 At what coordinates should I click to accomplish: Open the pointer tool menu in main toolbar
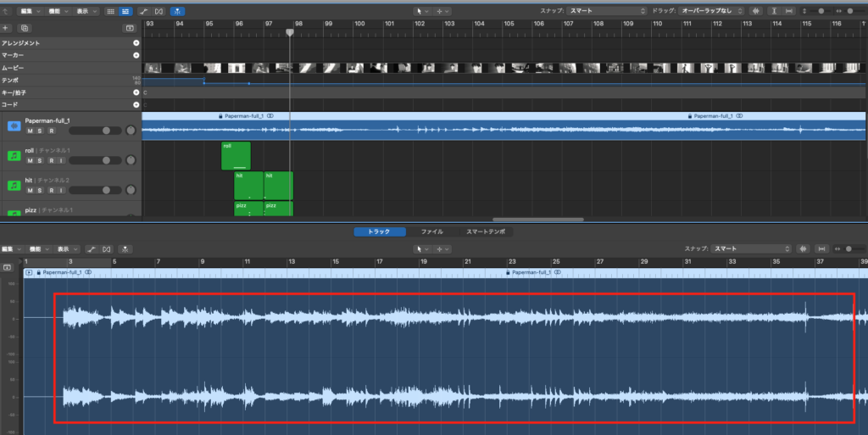pos(422,11)
